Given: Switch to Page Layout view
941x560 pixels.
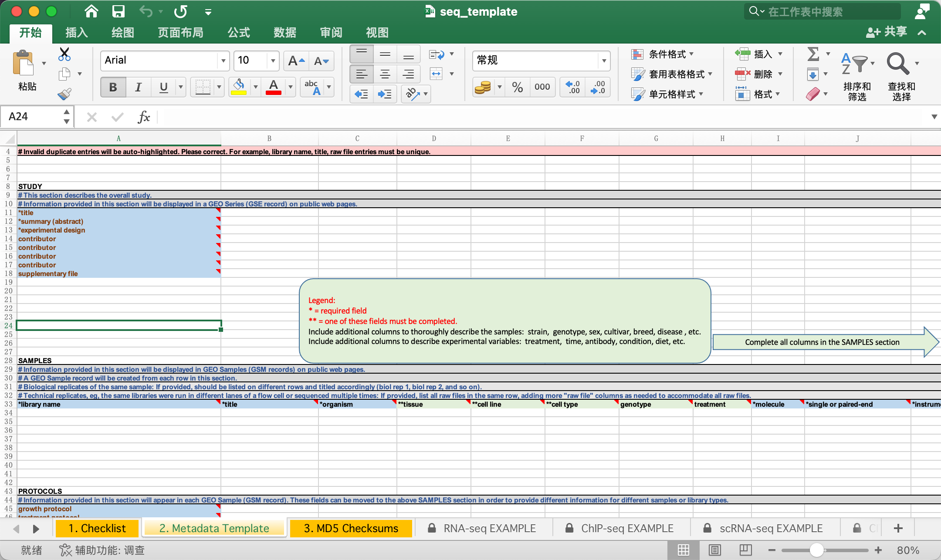Looking at the screenshot, I should tap(714, 550).
